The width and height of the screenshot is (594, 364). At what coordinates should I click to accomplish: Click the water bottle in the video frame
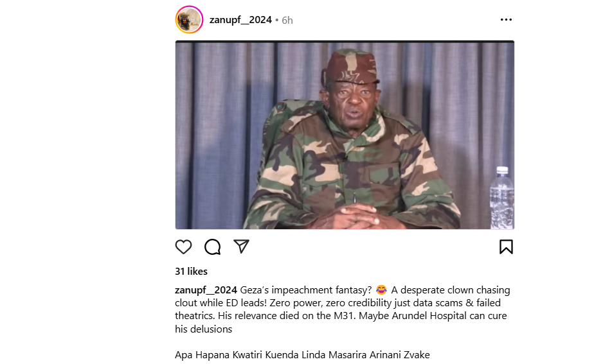point(502,198)
